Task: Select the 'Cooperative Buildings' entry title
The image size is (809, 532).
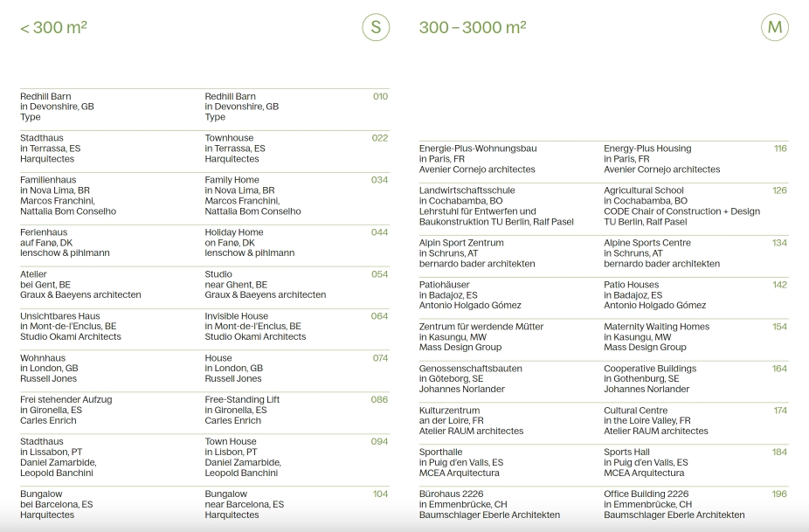Action: pyautogui.click(x=650, y=369)
